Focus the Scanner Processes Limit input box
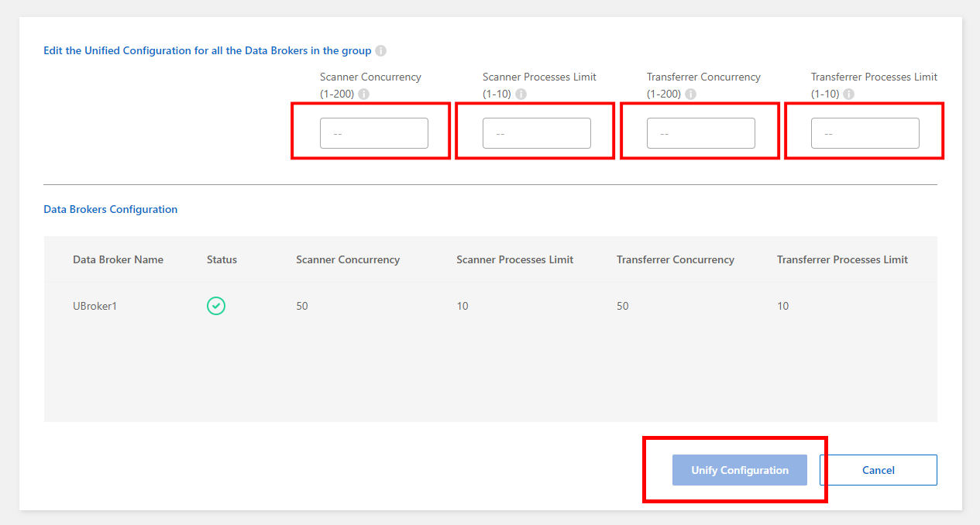 (536, 133)
